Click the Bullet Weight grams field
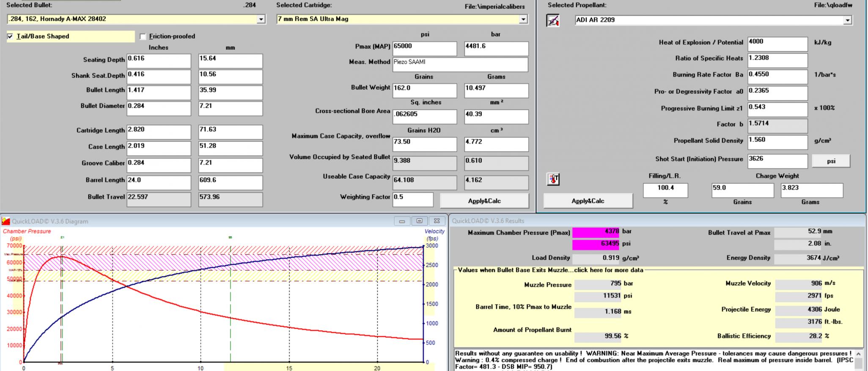 [x=497, y=90]
